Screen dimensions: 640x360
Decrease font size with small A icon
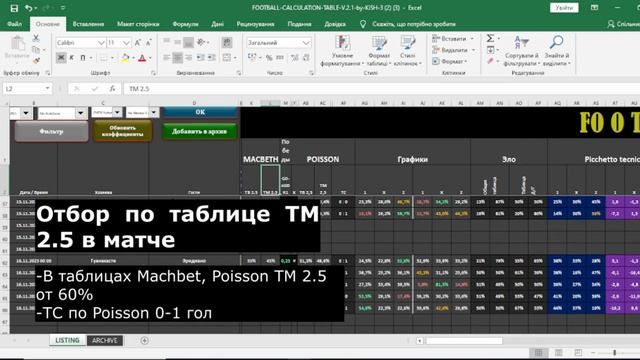(149, 42)
